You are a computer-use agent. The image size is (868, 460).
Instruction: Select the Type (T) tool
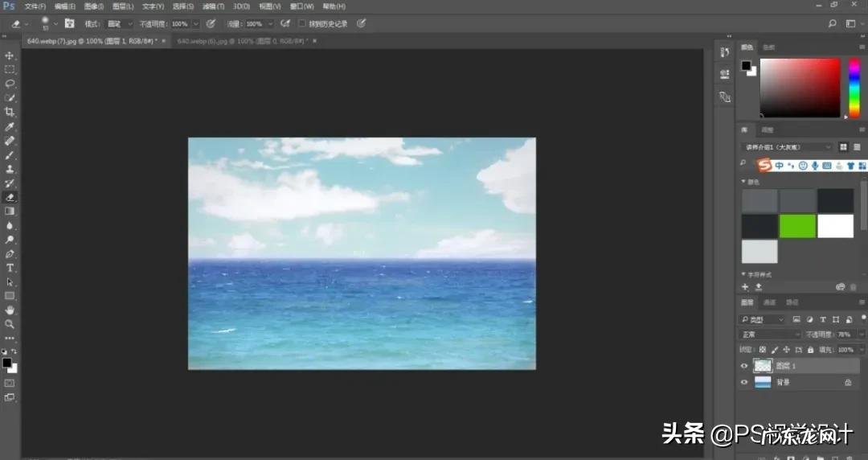coord(10,268)
